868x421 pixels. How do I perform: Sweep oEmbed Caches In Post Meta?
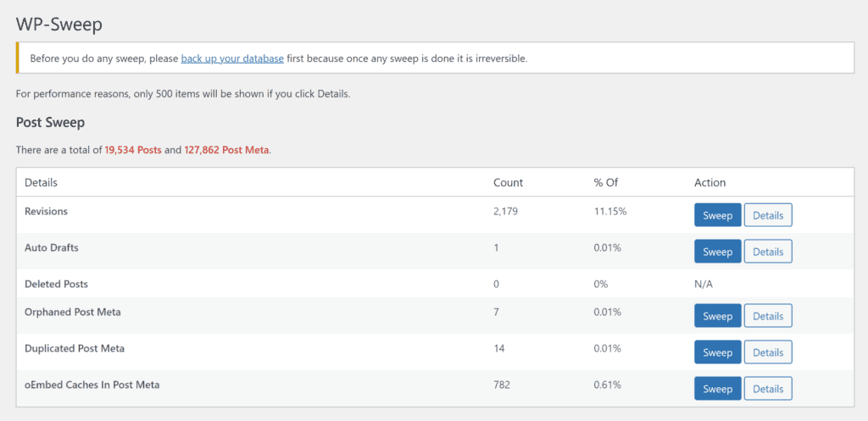[717, 388]
